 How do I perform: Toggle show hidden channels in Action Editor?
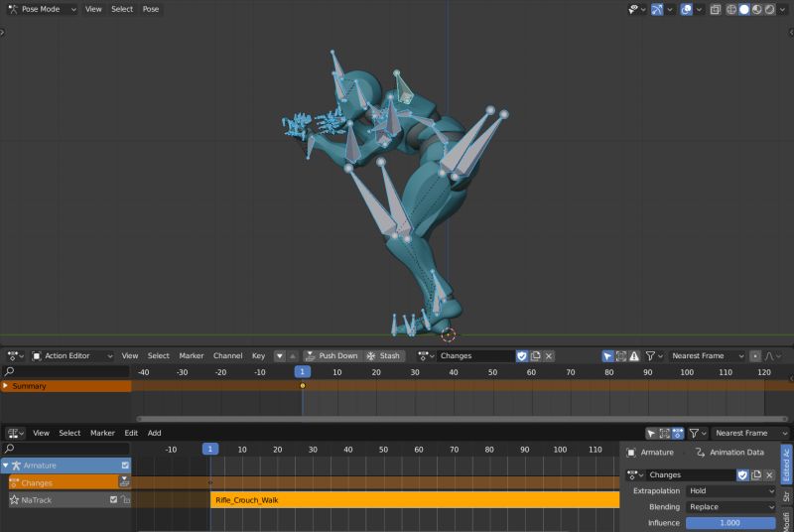[x=621, y=356]
